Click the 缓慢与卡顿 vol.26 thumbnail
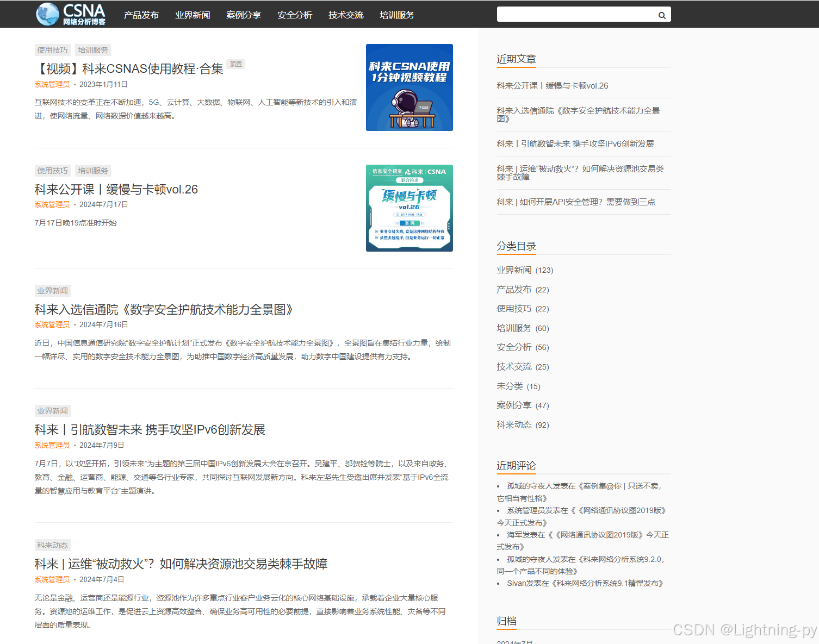819x644 pixels. pos(409,208)
